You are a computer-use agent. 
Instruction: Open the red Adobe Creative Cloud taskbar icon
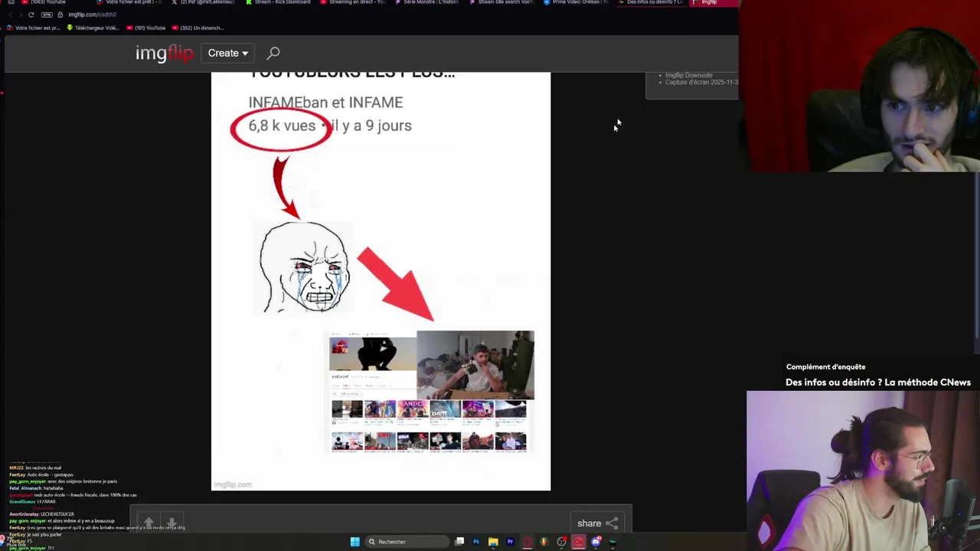point(579,542)
